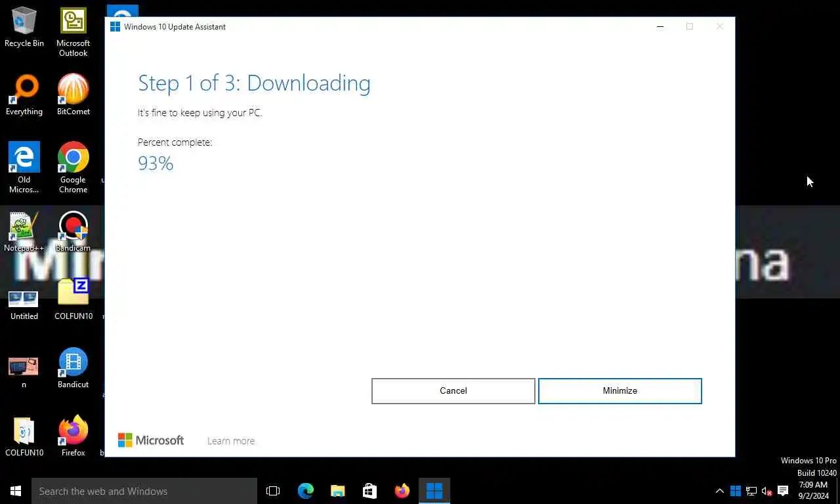Click the Cancel button
Viewport: 840px width, 504px height.
pos(453,391)
